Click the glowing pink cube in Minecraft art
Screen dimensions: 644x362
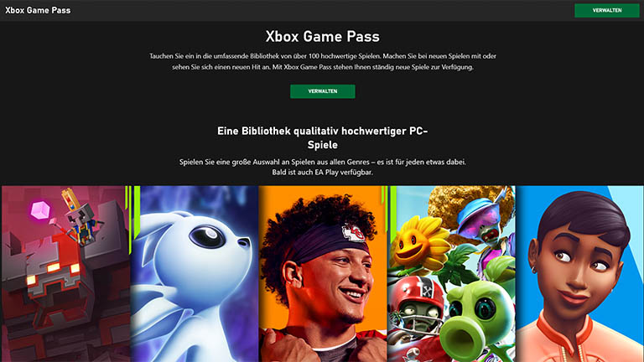tap(40, 209)
